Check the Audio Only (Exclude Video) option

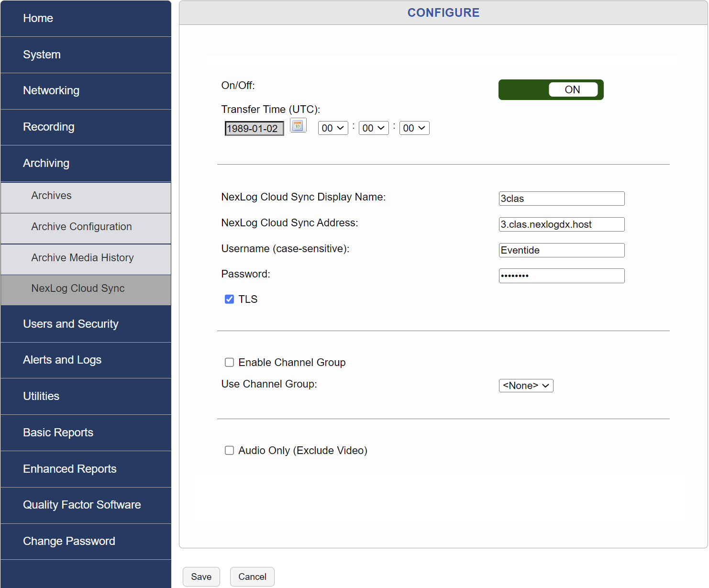pyautogui.click(x=229, y=450)
